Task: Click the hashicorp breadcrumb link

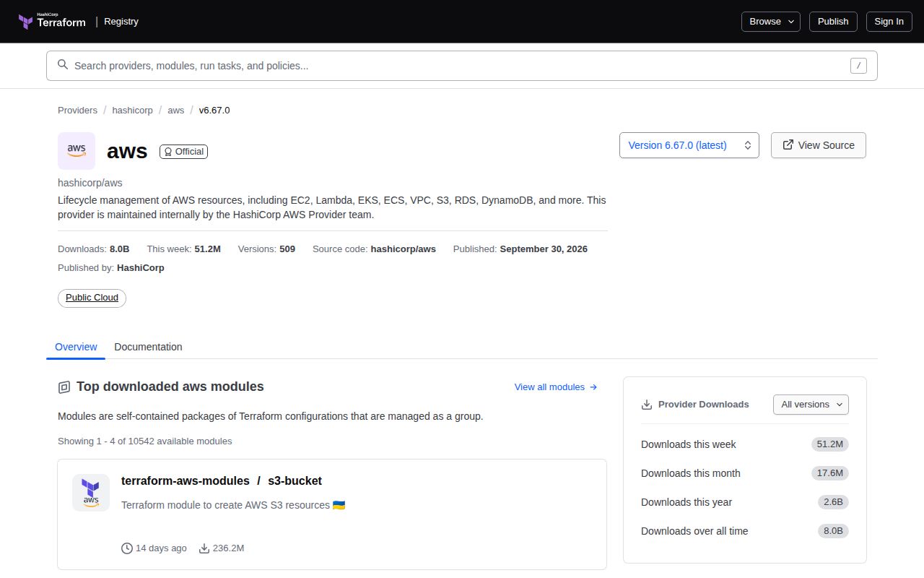Action: coord(133,111)
